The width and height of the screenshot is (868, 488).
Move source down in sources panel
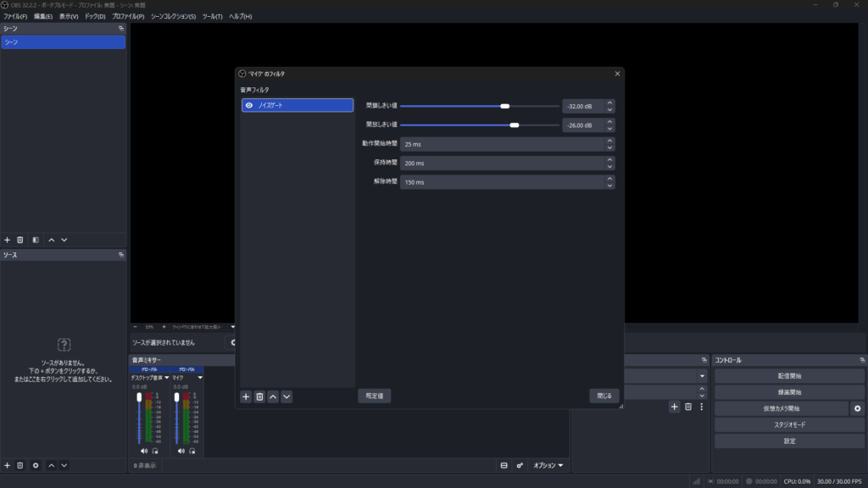coord(64,465)
